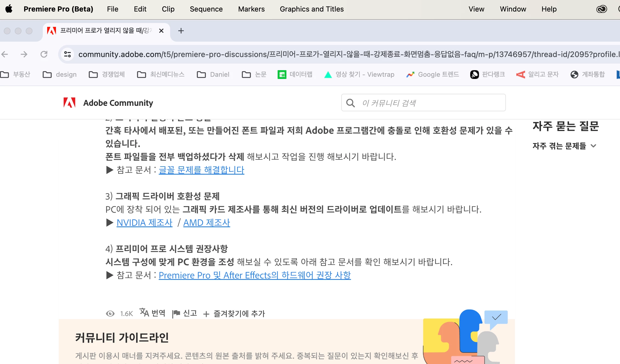Click the 신고 report flag icon

(176, 313)
